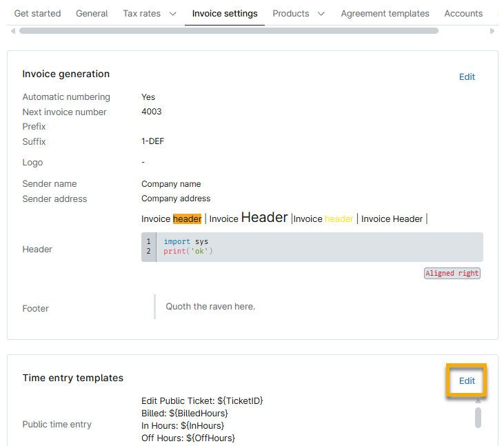The height and width of the screenshot is (446, 504).
Task: Click the import sys code line
Action: click(x=185, y=241)
